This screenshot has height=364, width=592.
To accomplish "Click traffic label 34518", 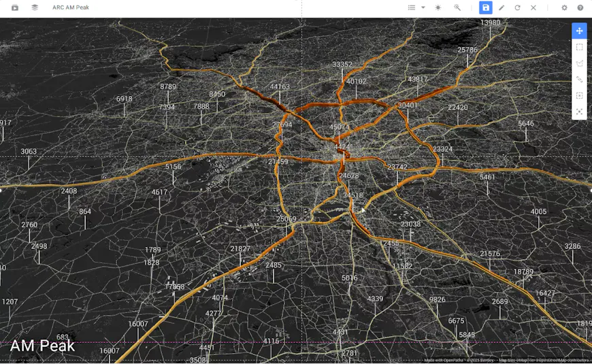I will (353, 195).
